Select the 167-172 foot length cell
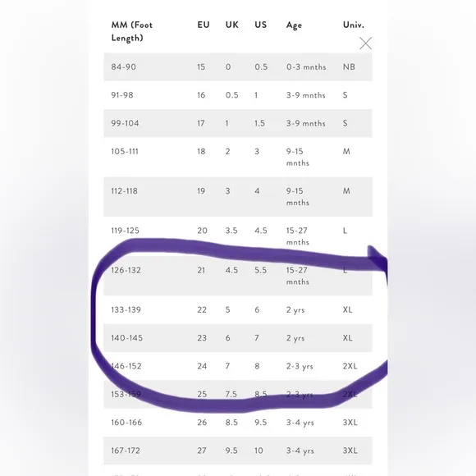476x476 pixels. [x=126, y=451]
